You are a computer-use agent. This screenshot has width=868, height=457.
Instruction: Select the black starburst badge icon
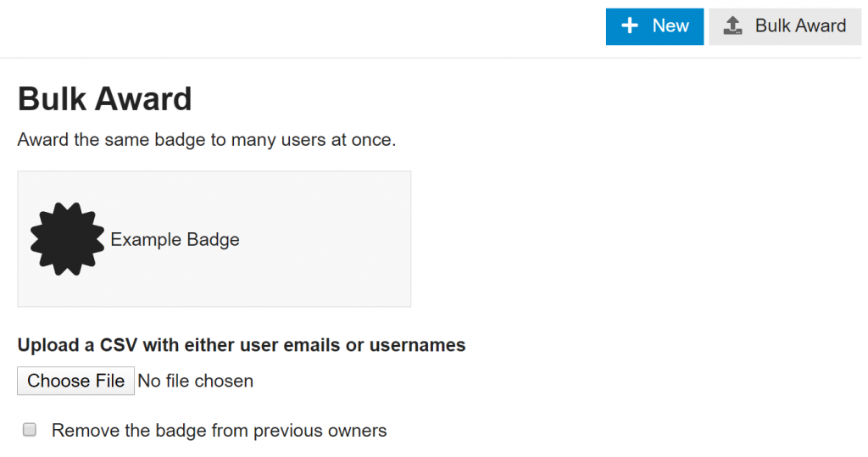[67, 239]
